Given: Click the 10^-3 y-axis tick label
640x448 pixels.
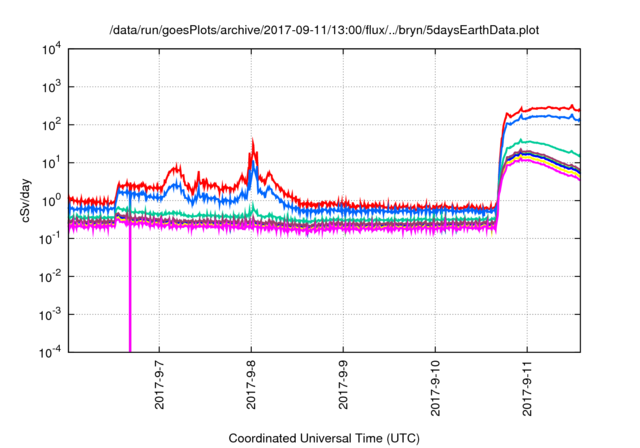Looking at the screenshot, I should click(x=51, y=315).
